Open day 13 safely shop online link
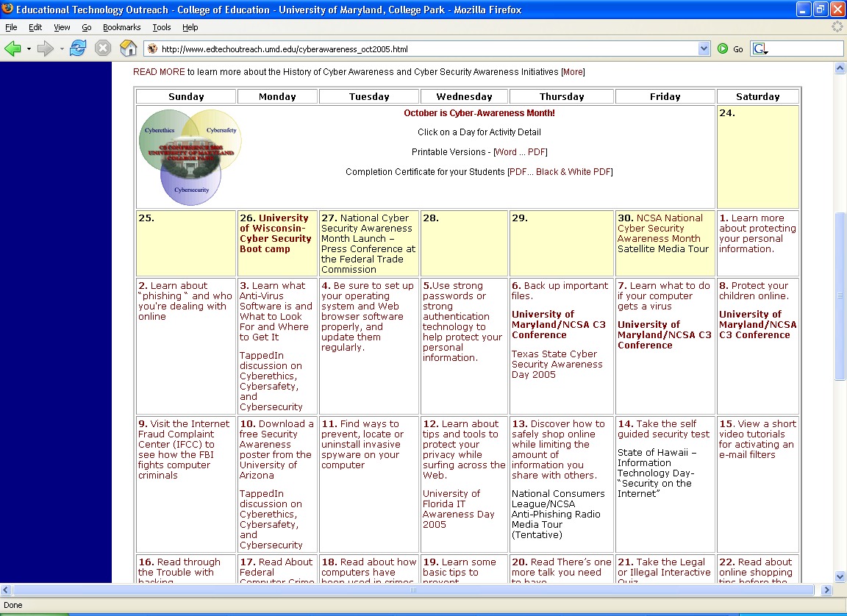The height and width of the screenshot is (616, 847). (559, 449)
